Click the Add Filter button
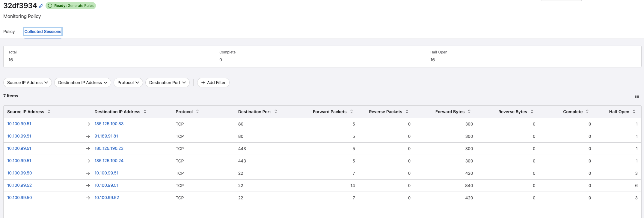The height and width of the screenshot is (218, 644). click(213, 83)
